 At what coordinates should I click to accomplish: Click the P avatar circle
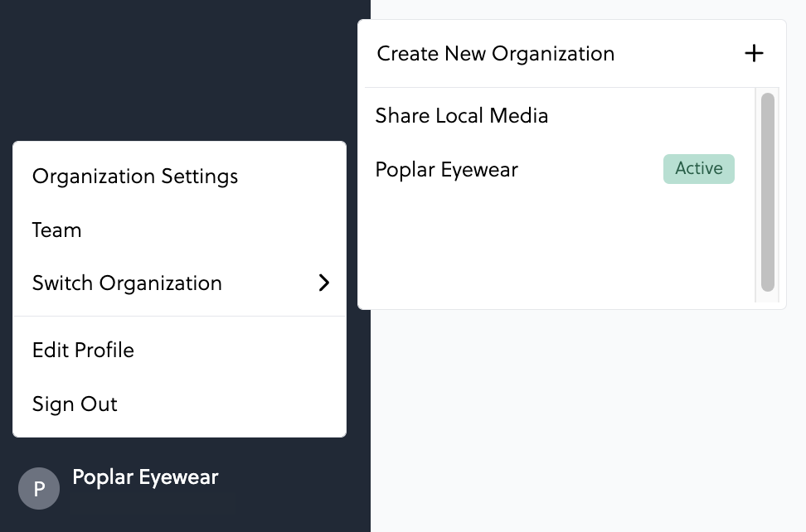[x=39, y=488]
